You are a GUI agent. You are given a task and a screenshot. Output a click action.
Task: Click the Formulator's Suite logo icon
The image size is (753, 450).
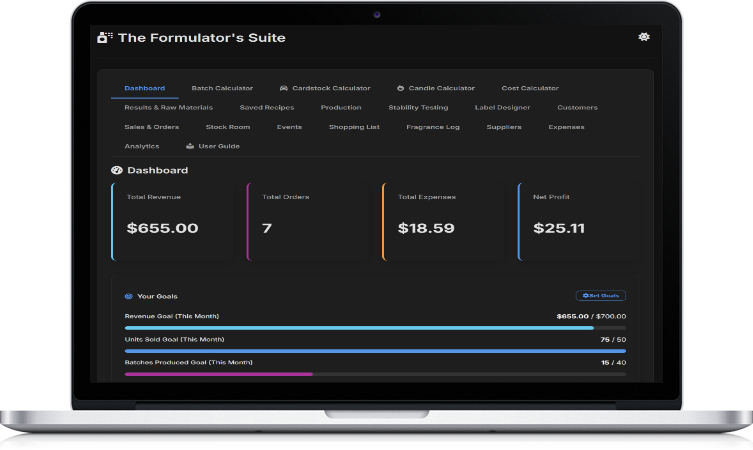coord(104,38)
